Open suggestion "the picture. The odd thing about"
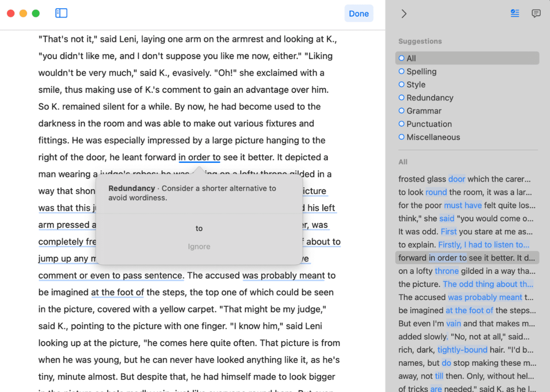This screenshot has height=392, width=550. coord(467,284)
